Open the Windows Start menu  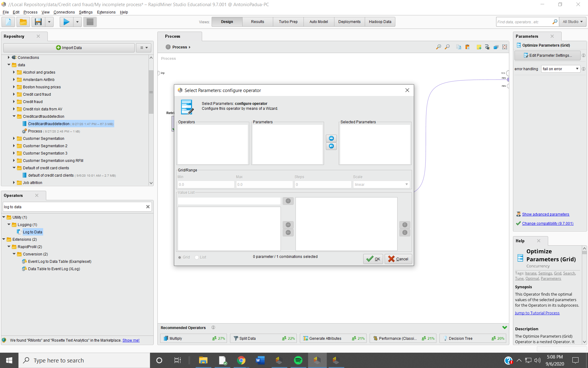tap(9, 360)
